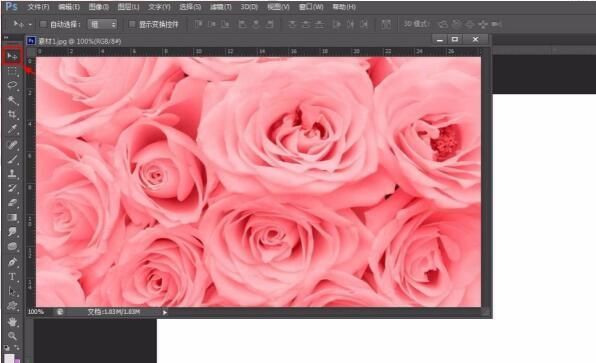Distribute left edges button
The height and width of the screenshot is (363, 596).
click(x=336, y=24)
